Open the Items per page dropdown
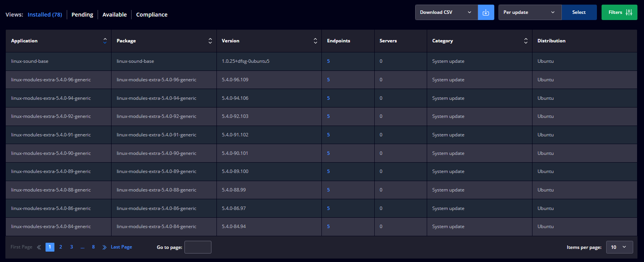 [619, 247]
